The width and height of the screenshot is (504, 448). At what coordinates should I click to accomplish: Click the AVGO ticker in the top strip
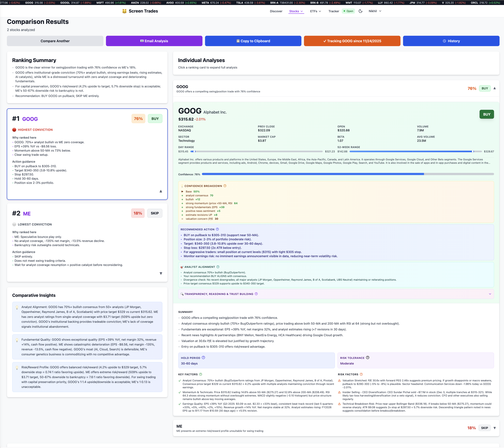(181, 3)
